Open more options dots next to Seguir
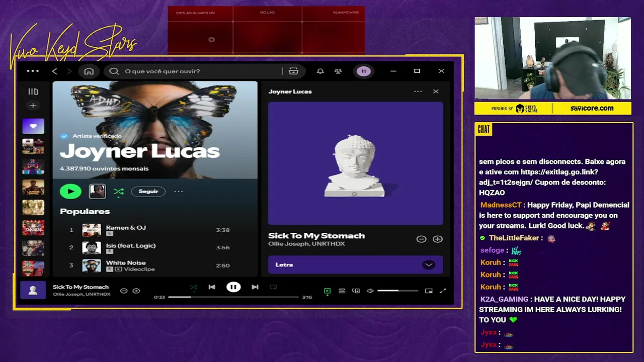The height and width of the screenshot is (362, 644). [179, 191]
